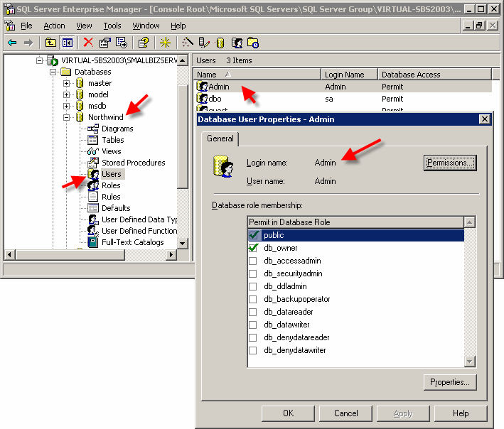This screenshot has height=429, width=504.
Task: Collapse the Northwind database node
Action: (66, 117)
